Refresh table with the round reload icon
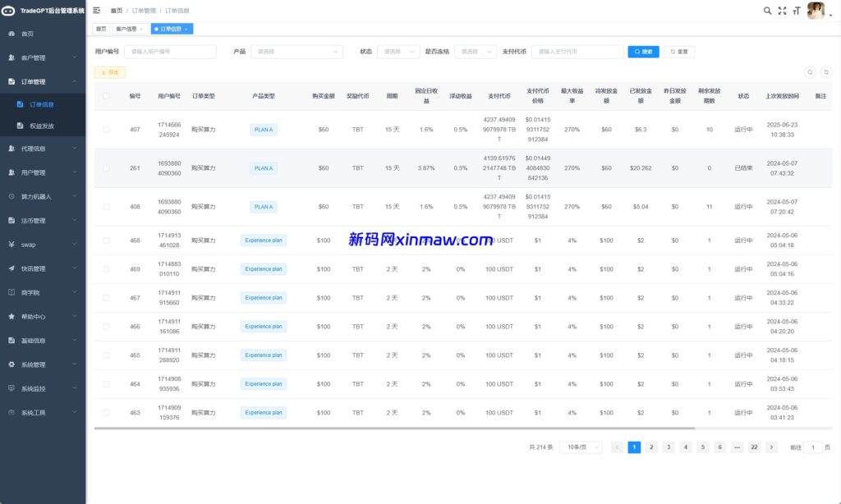Image resolution: width=841 pixels, height=504 pixels. pos(826,72)
